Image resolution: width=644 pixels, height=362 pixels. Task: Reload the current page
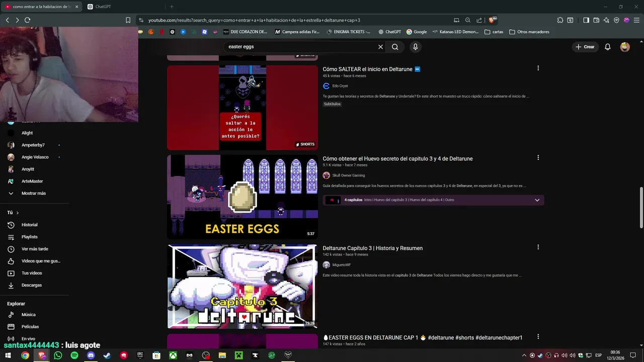tap(28, 20)
